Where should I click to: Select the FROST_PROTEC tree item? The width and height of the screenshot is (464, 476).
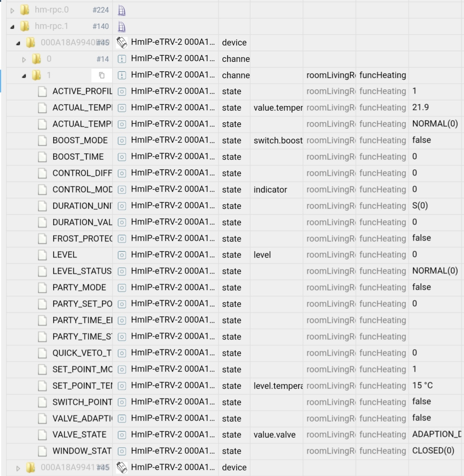point(82,239)
